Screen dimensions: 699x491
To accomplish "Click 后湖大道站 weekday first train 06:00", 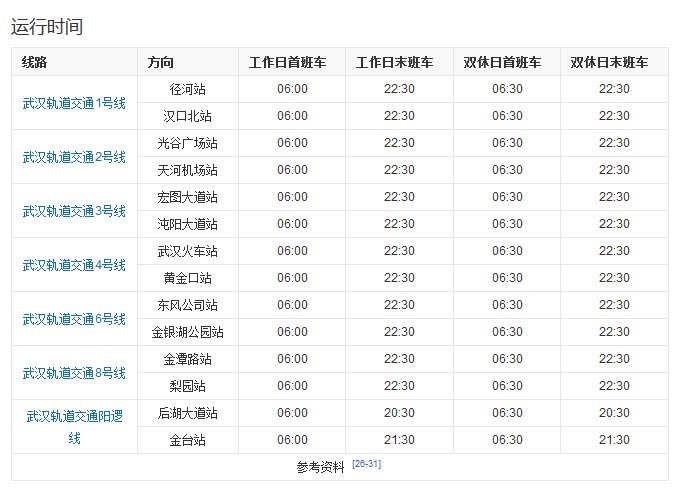I will point(292,413).
